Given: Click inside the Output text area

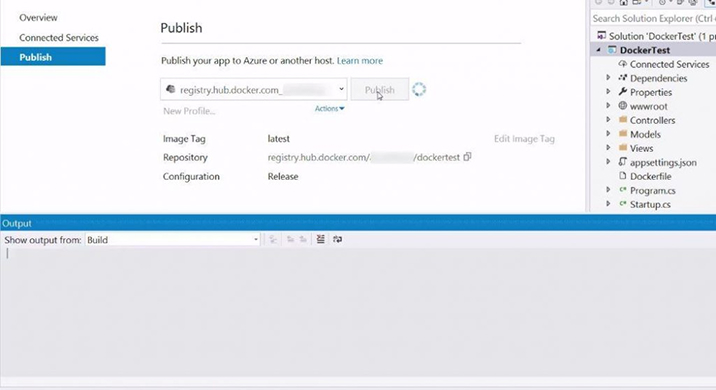Looking at the screenshot, I should tap(358, 312).
